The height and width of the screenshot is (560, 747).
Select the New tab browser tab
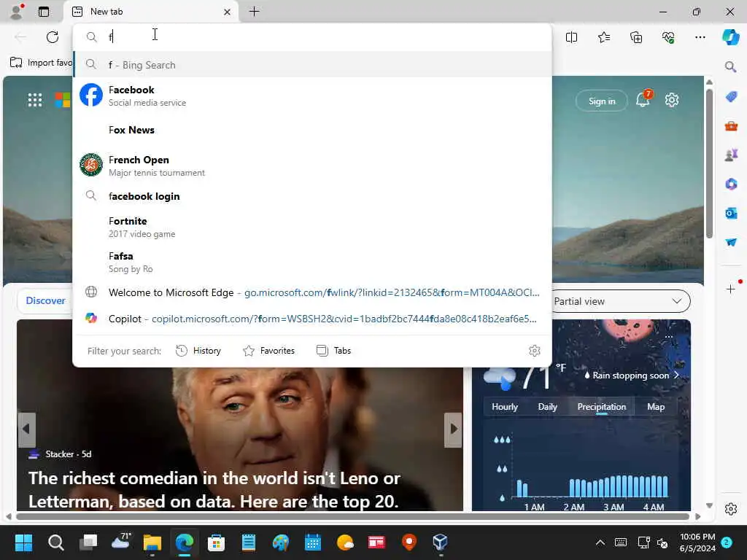coord(152,12)
